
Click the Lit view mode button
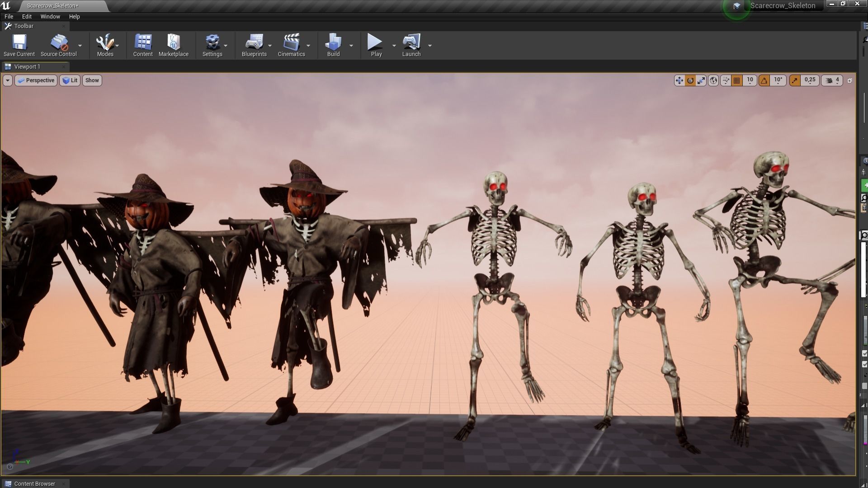(70, 80)
